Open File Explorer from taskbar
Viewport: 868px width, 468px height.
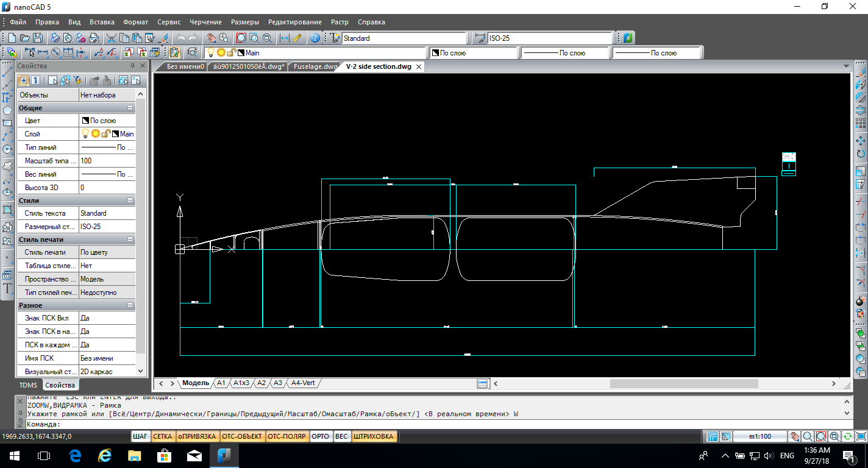[x=134, y=455]
